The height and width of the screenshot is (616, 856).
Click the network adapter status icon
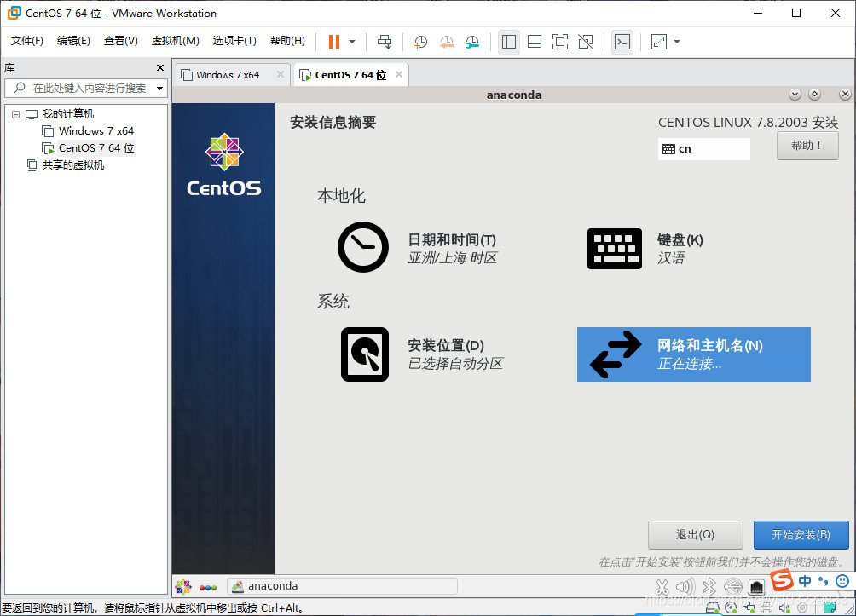749,607
